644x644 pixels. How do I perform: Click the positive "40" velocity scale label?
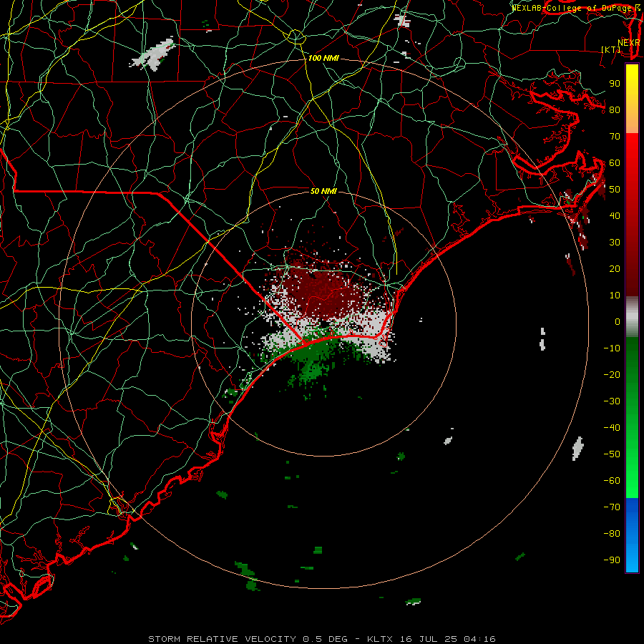point(615,216)
